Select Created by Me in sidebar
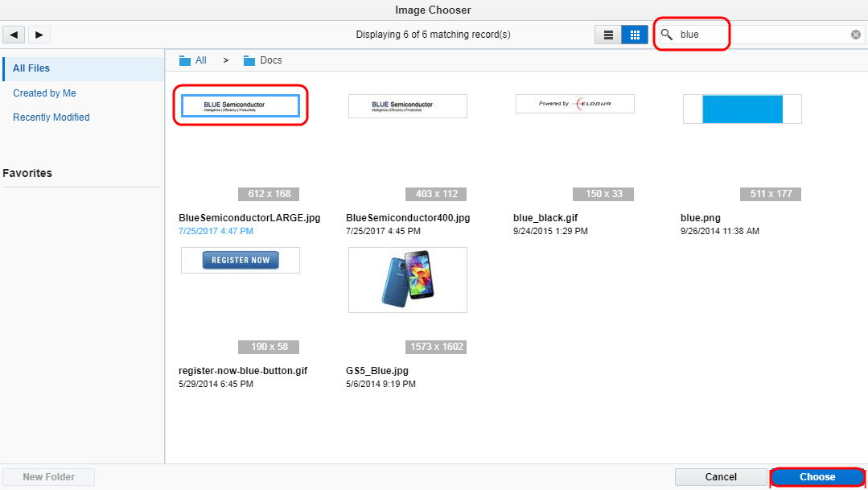 43,93
